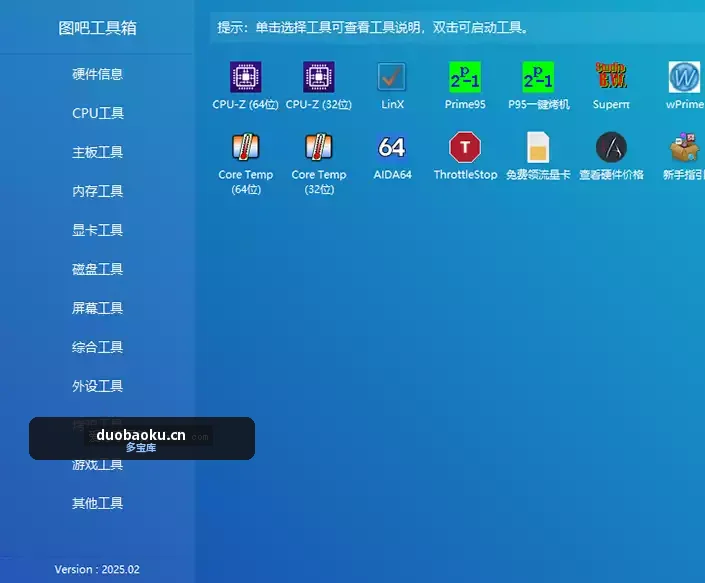This screenshot has height=583, width=705.
Task: Select the 新手指引 box icon
Action: coord(684,147)
